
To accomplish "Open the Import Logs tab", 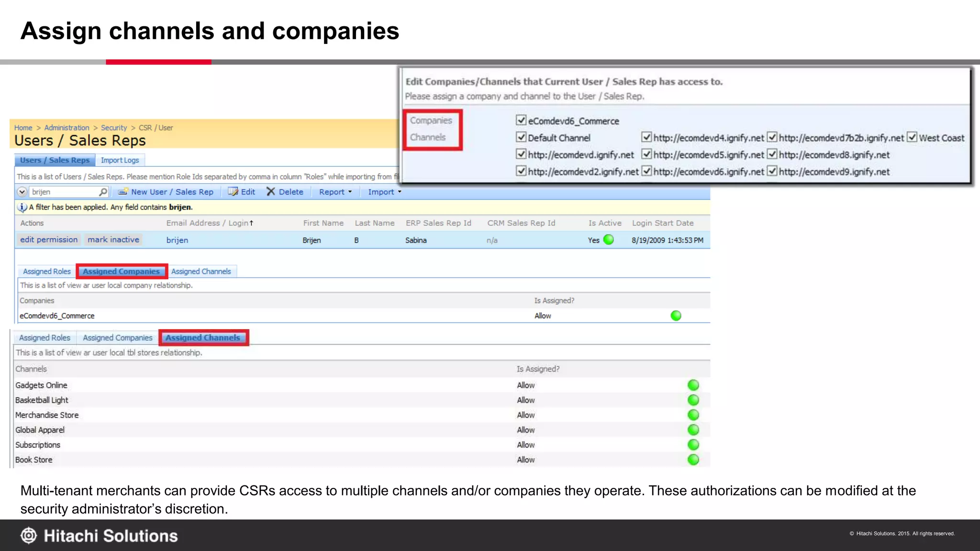I will pyautogui.click(x=120, y=160).
